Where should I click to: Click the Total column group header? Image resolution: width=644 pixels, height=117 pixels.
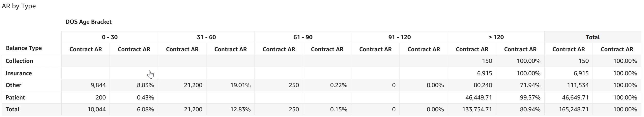click(x=592, y=37)
